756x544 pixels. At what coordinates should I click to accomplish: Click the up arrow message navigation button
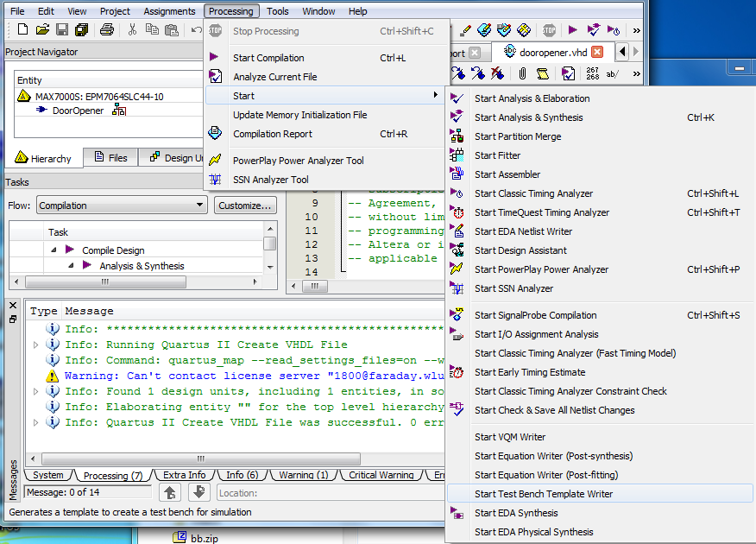tap(170, 492)
